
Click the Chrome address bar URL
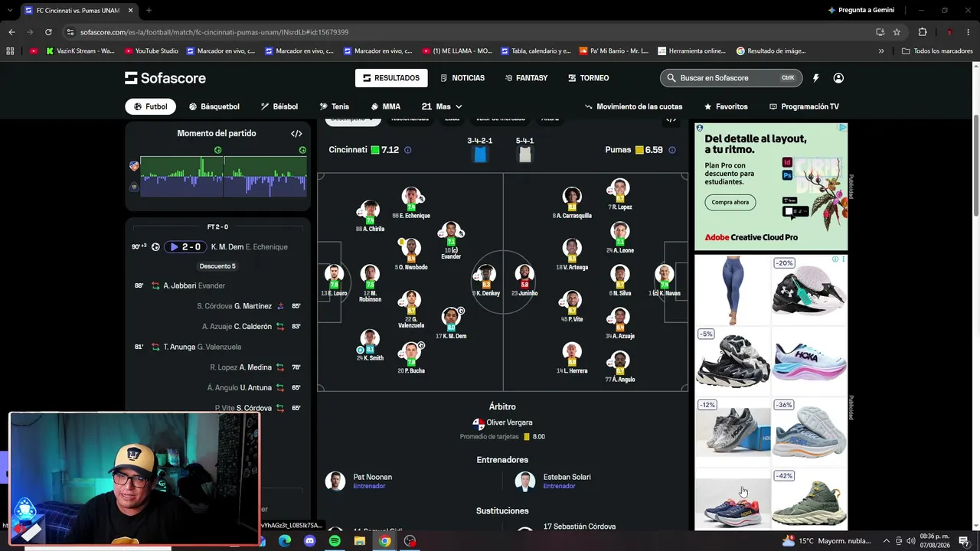(214, 32)
